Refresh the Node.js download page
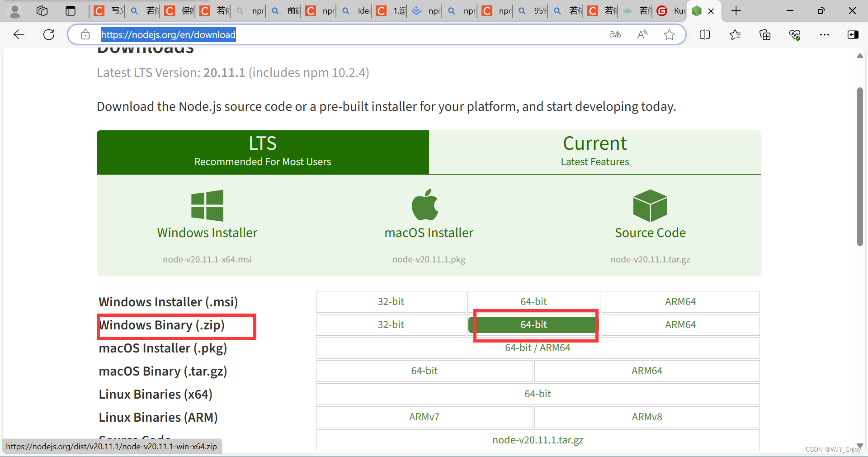The width and height of the screenshot is (868, 457). [x=49, y=34]
